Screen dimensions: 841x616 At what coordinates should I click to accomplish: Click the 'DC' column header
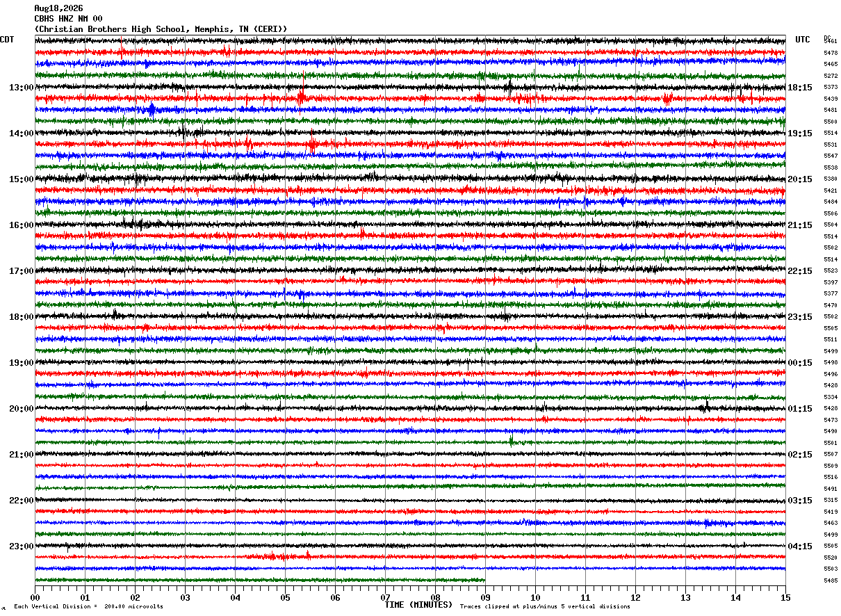(x=827, y=38)
